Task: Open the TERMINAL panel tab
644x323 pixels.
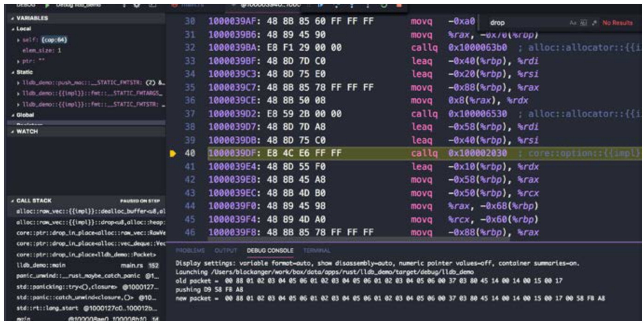Action: (x=316, y=250)
